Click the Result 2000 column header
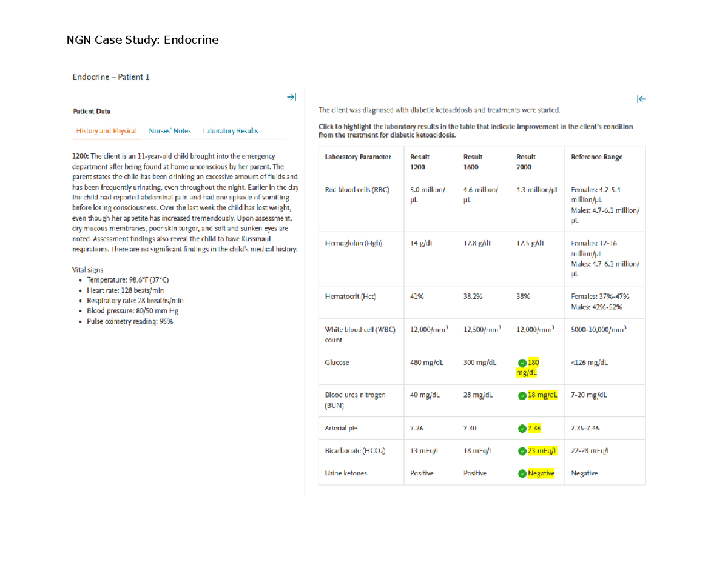The height and width of the screenshot is (562, 728). point(525,161)
